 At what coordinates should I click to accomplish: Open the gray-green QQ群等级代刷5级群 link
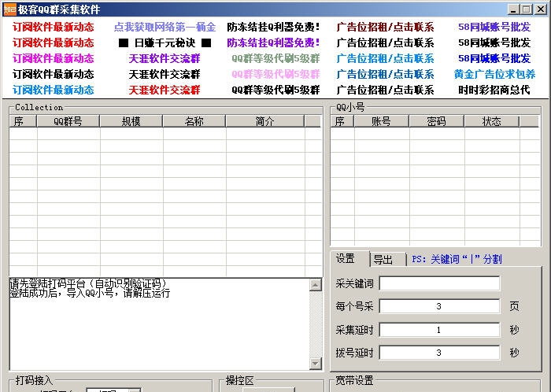click(x=275, y=59)
